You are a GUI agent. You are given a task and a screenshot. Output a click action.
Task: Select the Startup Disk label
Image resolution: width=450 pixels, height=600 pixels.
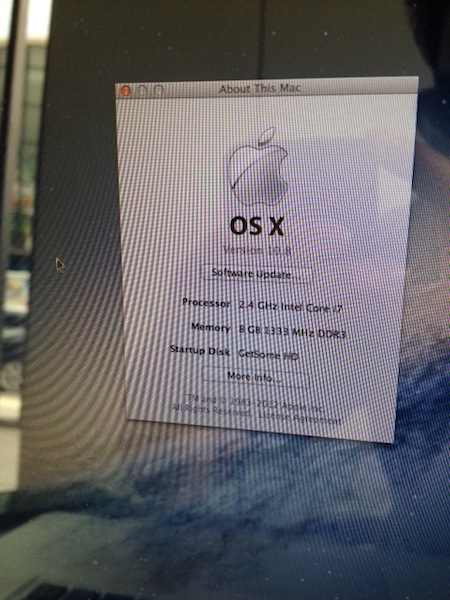(200, 350)
